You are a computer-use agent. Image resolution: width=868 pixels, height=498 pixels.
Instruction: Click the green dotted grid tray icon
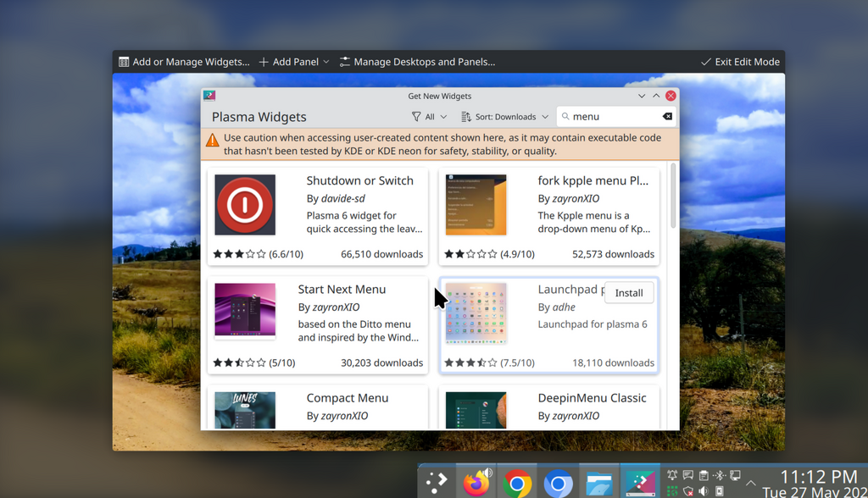pos(672,491)
